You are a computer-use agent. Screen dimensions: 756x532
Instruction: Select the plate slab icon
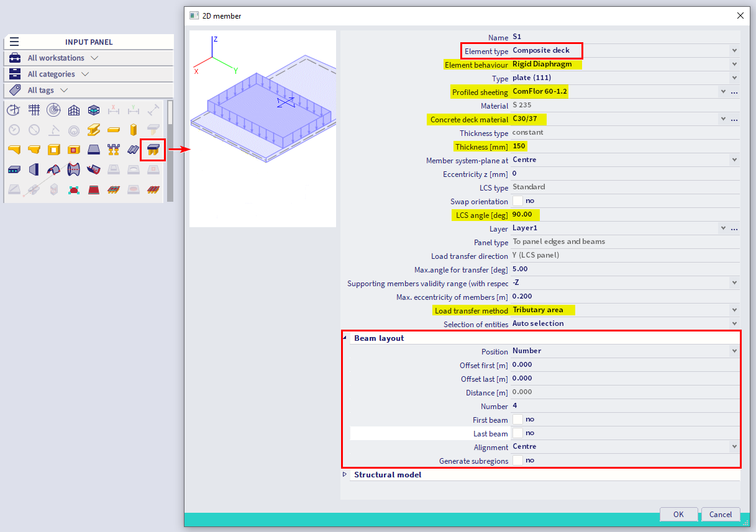coord(94,150)
